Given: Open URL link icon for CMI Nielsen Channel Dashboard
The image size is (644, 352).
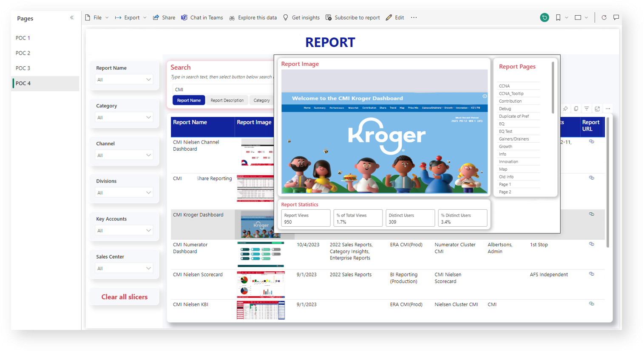Looking at the screenshot, I should pos(591,141).
